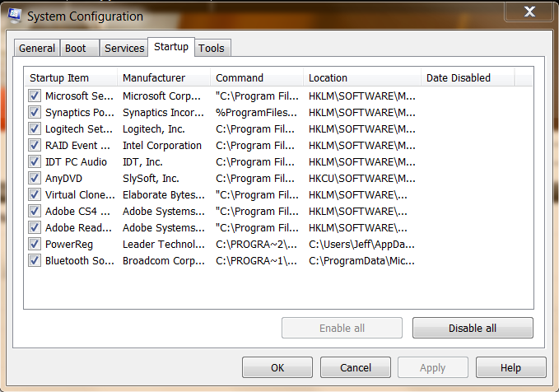Uncheck the Bluetooth So... startup checkbox

(x=35, y=260)
